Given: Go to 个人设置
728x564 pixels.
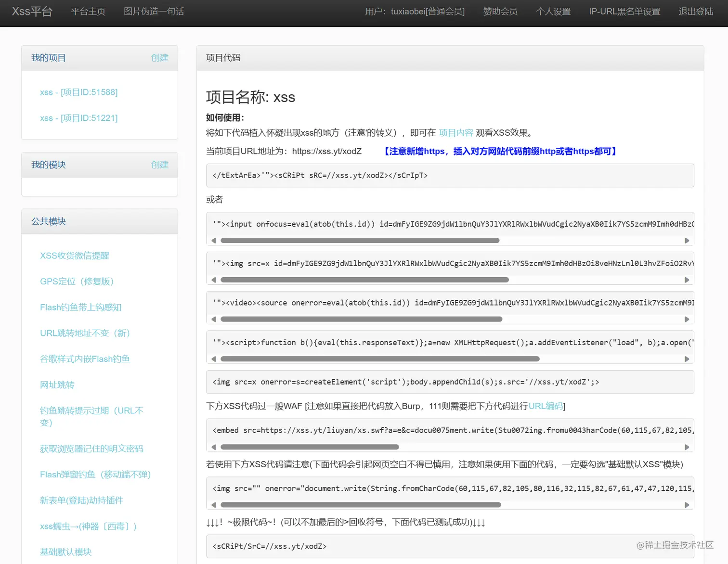Looking at the screenshot, I should (553, 12).
